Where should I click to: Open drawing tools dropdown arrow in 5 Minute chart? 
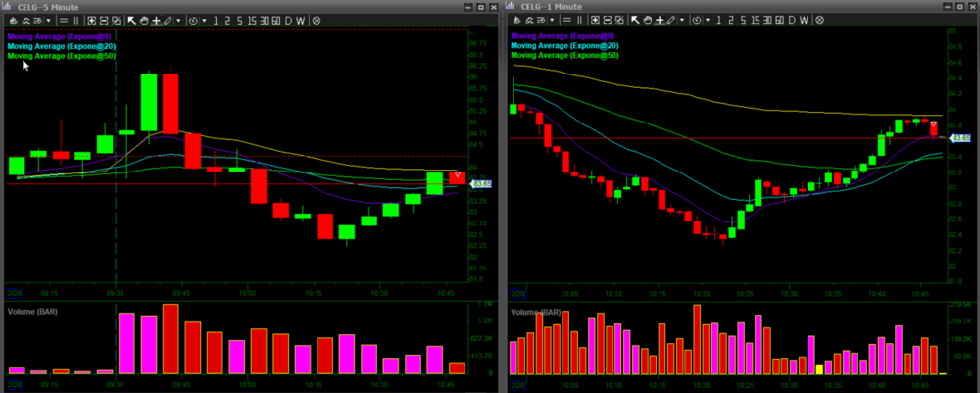tap(178, 20)
